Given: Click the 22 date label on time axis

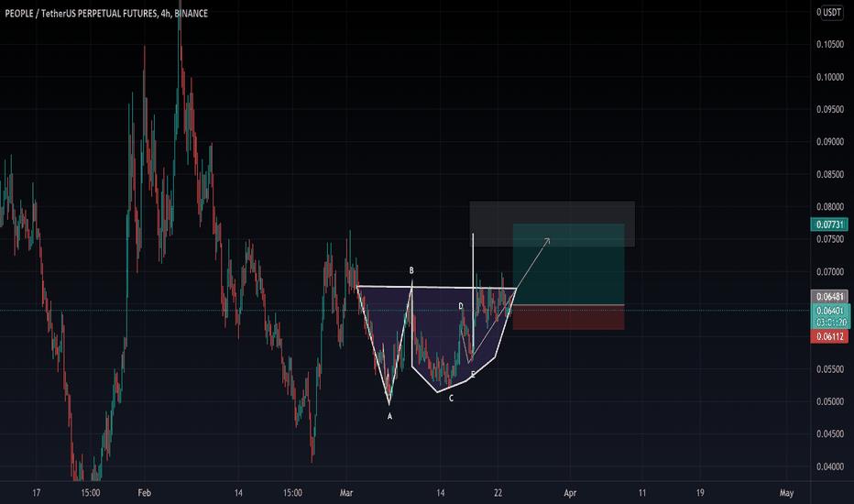Looking at the screenshot, I should 498,493.
